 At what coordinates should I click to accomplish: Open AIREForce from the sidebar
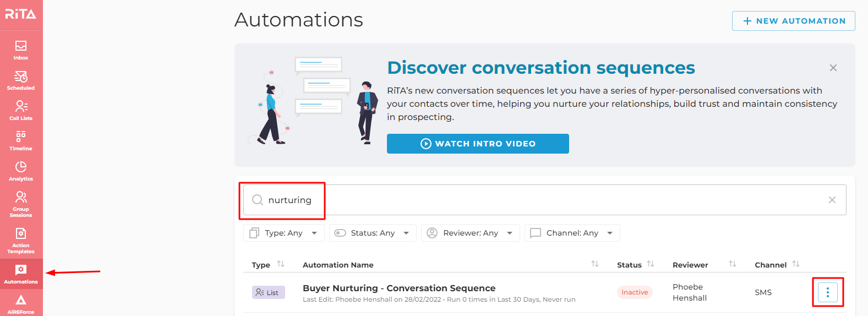pos(21,304)
